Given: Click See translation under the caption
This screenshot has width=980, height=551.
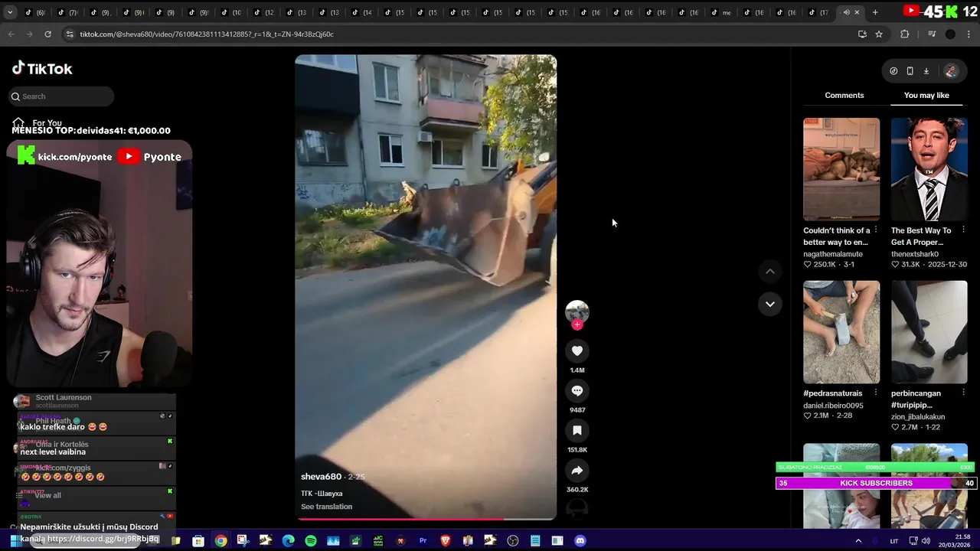Looking at the screenshot, I should click(326, 507).
